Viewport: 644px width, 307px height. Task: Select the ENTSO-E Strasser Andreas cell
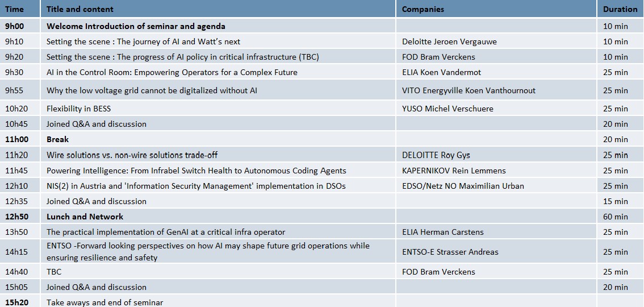(450, 252)
